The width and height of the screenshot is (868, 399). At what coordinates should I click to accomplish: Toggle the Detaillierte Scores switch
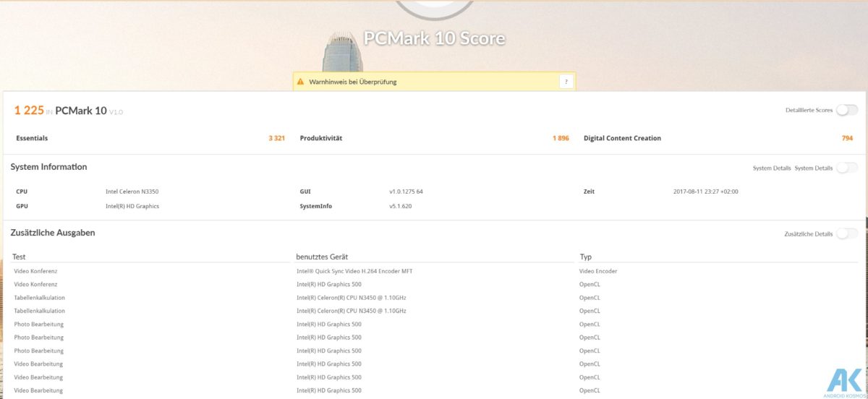[847, 110]
